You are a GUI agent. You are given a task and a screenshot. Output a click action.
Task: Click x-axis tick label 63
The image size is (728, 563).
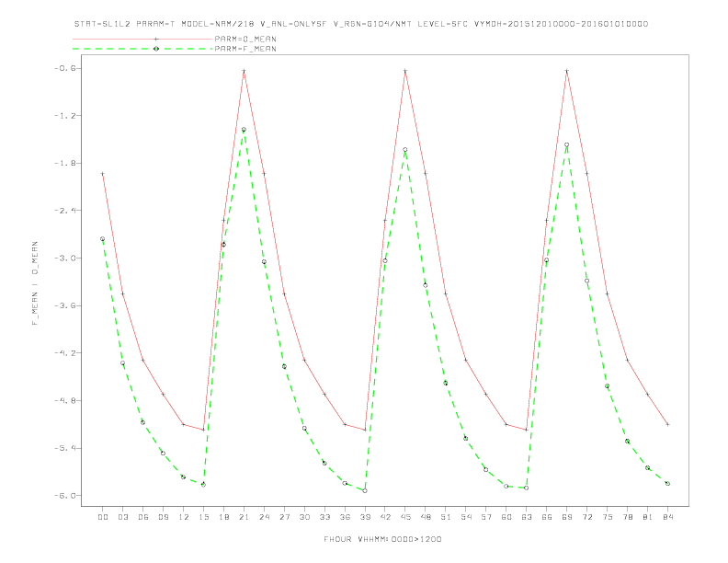click(527, 517)
